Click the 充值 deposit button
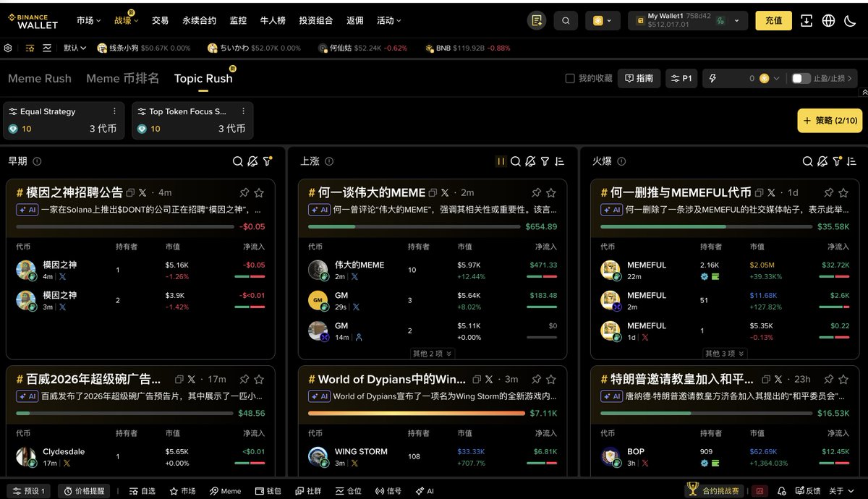Viewport: 868px width, 499px height. point(773,21)
